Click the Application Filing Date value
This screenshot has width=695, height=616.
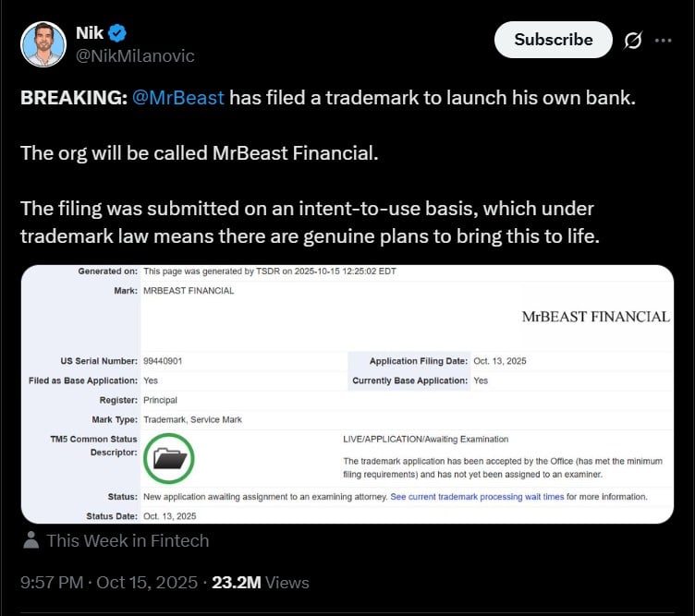[x=499, y=361]
